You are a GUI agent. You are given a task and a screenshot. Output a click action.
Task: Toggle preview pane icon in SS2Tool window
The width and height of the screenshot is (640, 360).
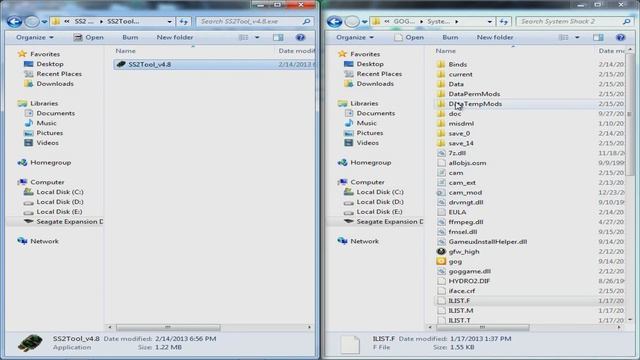point(278,37)
